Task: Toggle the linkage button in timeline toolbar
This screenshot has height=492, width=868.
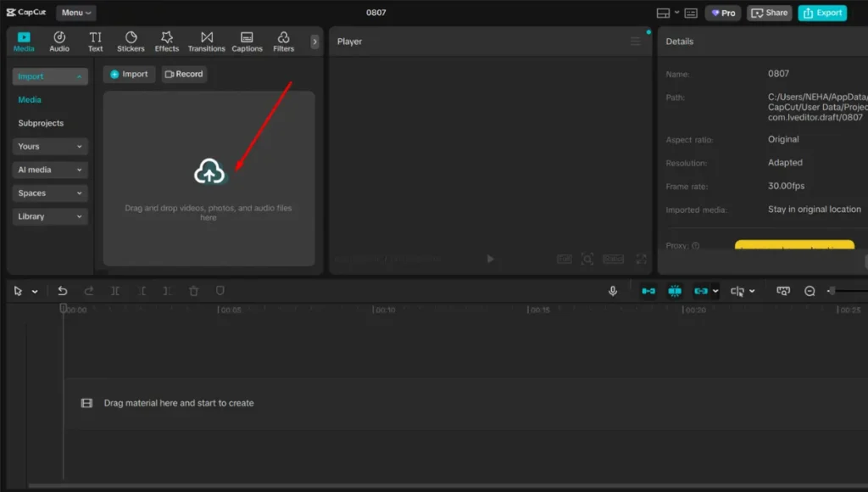Action: coord(701,291)
